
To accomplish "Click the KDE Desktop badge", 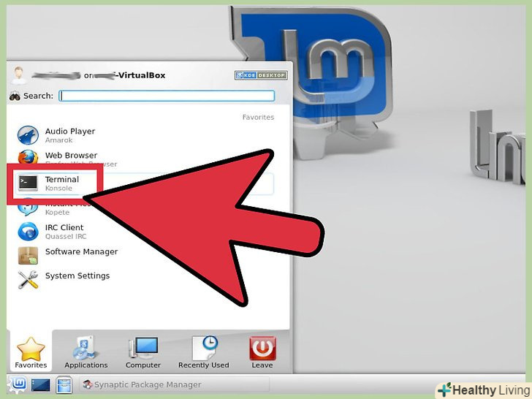I will [261, 75].
